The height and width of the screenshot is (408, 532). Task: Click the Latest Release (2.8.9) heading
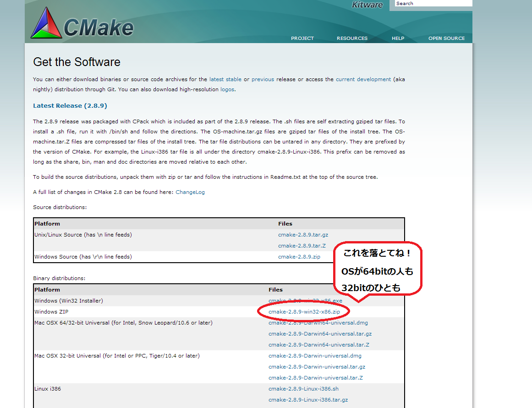coord(70,106)
